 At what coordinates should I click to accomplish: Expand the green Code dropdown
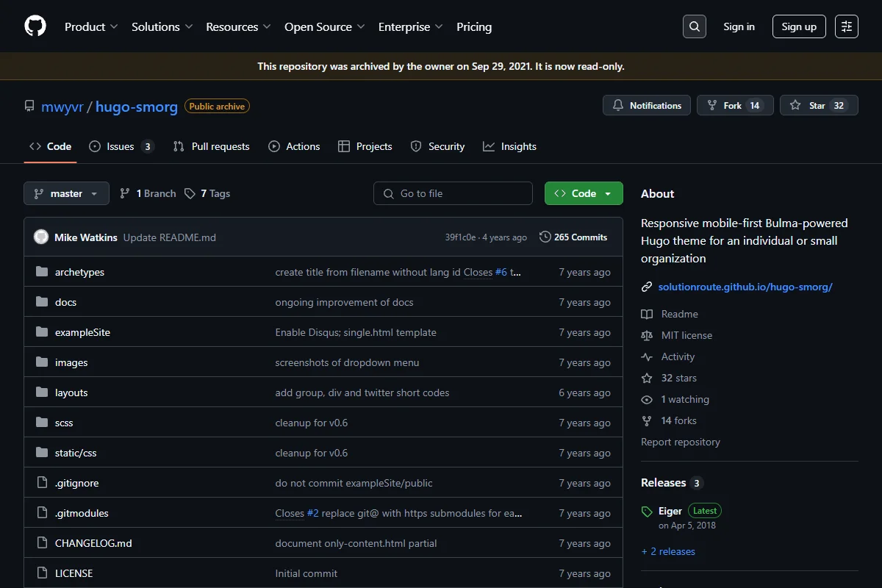tap(584, 193)
